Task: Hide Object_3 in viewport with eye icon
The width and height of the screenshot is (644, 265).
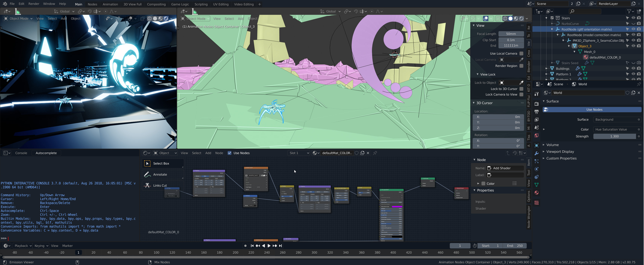Action: click(633, 46)
